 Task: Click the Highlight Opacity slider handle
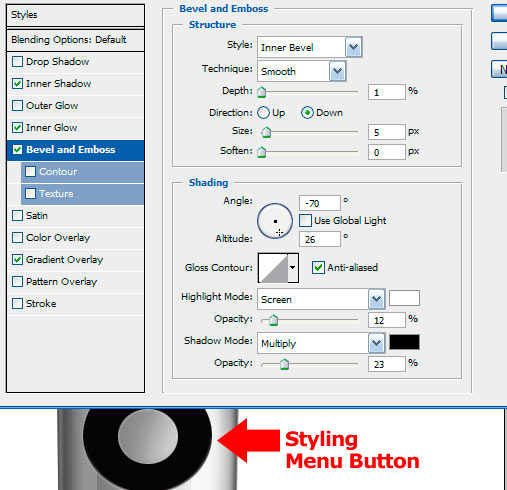(x=273, y=320)
